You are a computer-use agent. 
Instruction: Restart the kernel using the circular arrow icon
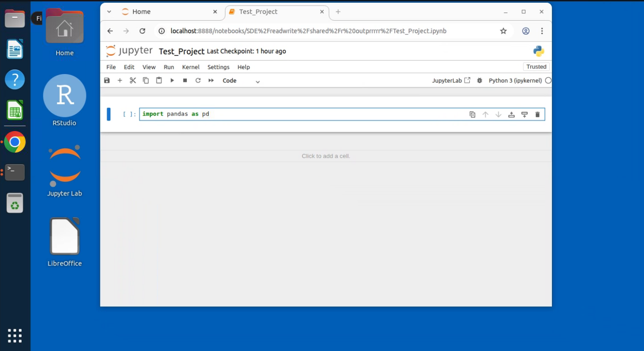[198, 81]
